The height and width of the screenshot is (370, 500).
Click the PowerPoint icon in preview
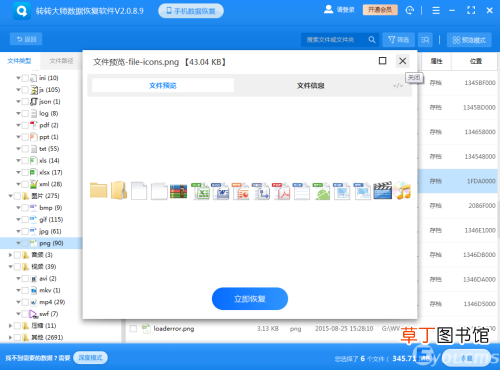point(241,191)
